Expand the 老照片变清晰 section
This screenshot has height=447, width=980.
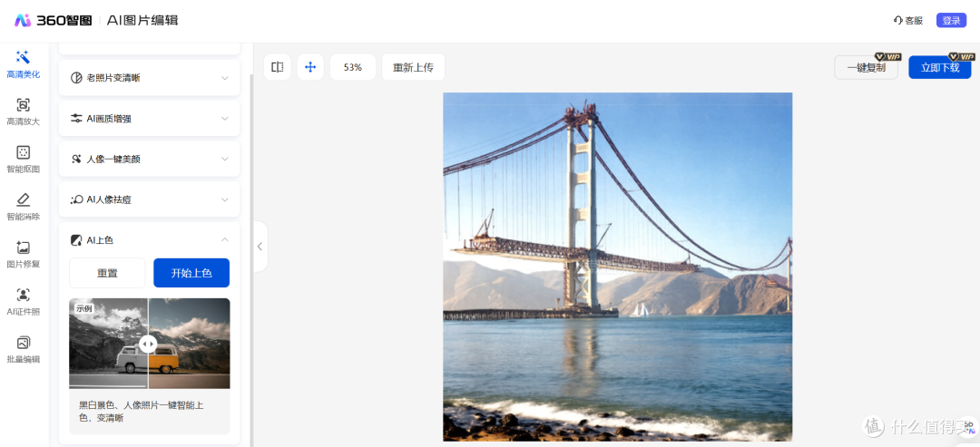pyautogui.click(x=225, y=78)
